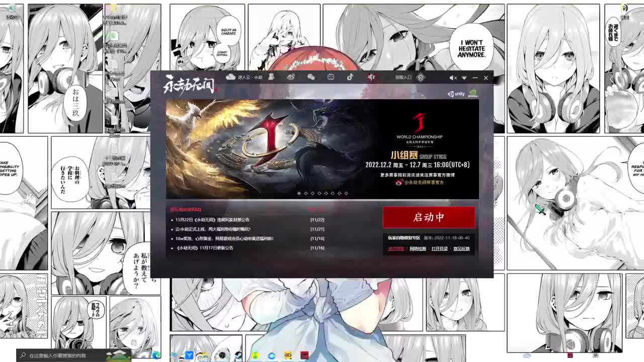The height and width of the screenshot is (362, 644).
Task: Click the hexagon emblem icon beside 客服入口
Action: (x=421, y=77)
